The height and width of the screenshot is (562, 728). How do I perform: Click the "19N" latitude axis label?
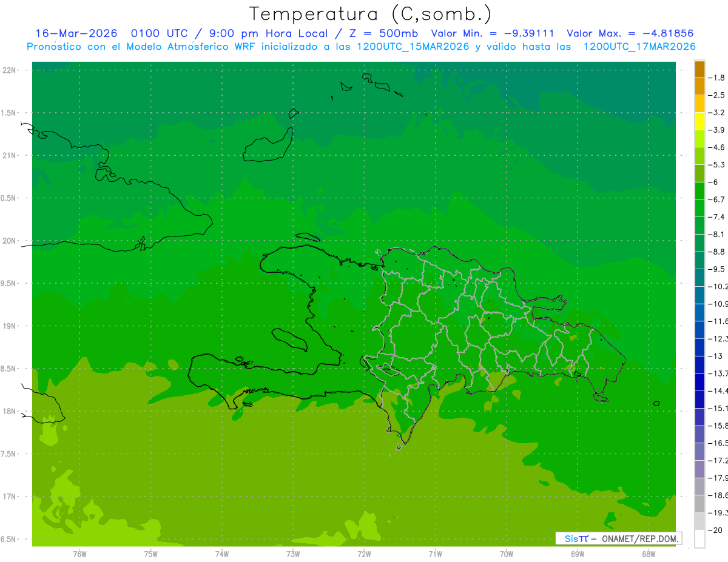pyautogui.click(x=9, y=326)
